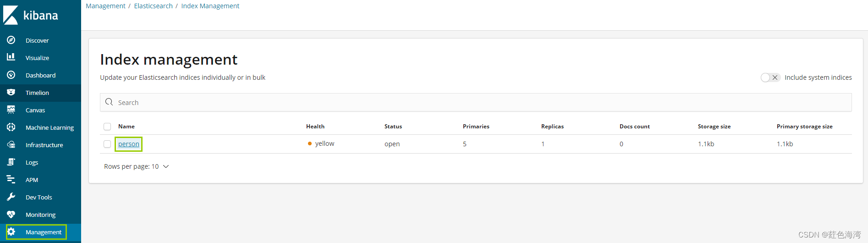
Task: Open Dashboard via gauge icon
Action: (x=11, y=75)
